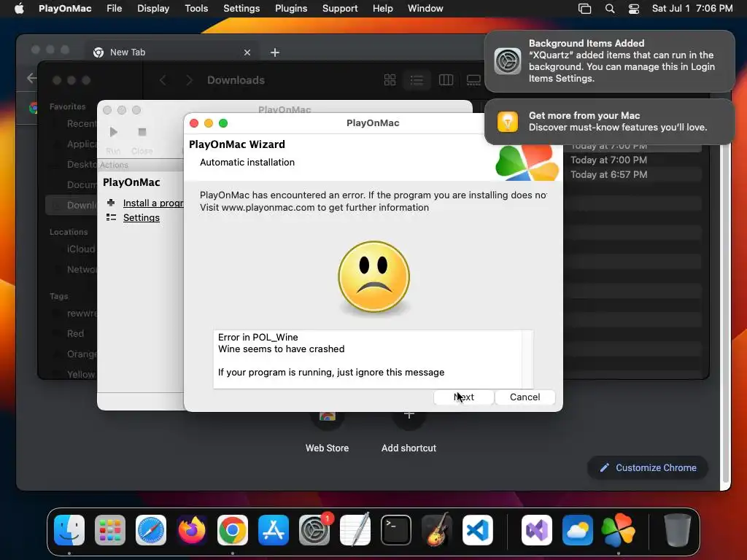Go back in the Finder Downloads window
The image size is (747, 560).
[163, 80]
